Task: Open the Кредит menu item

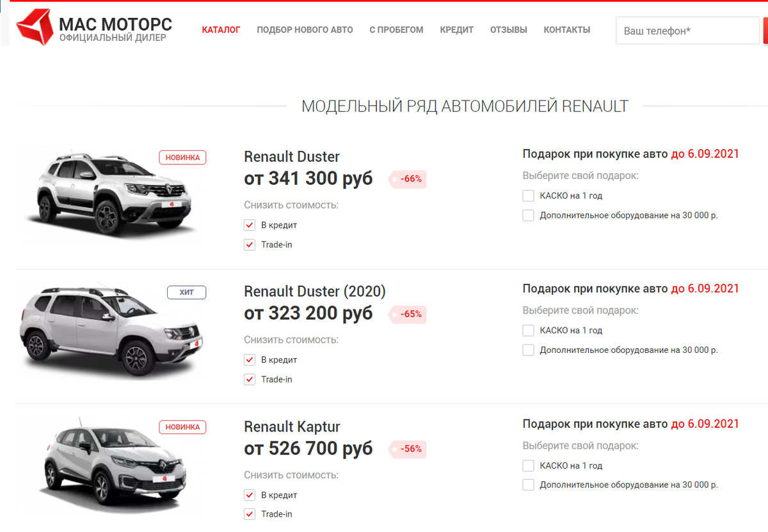Action: 456,30
